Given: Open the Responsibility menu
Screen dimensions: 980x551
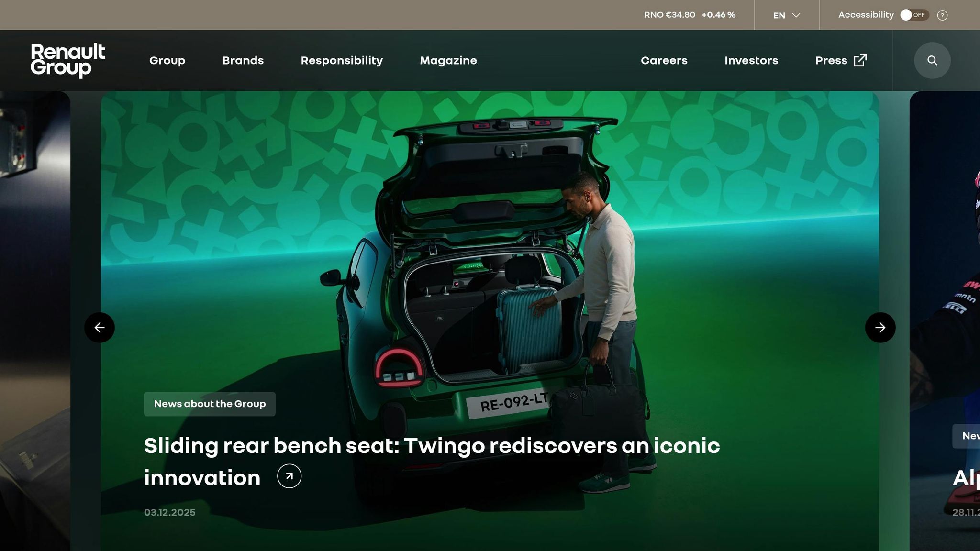Looking at the screenshot, I should point(342,61).
